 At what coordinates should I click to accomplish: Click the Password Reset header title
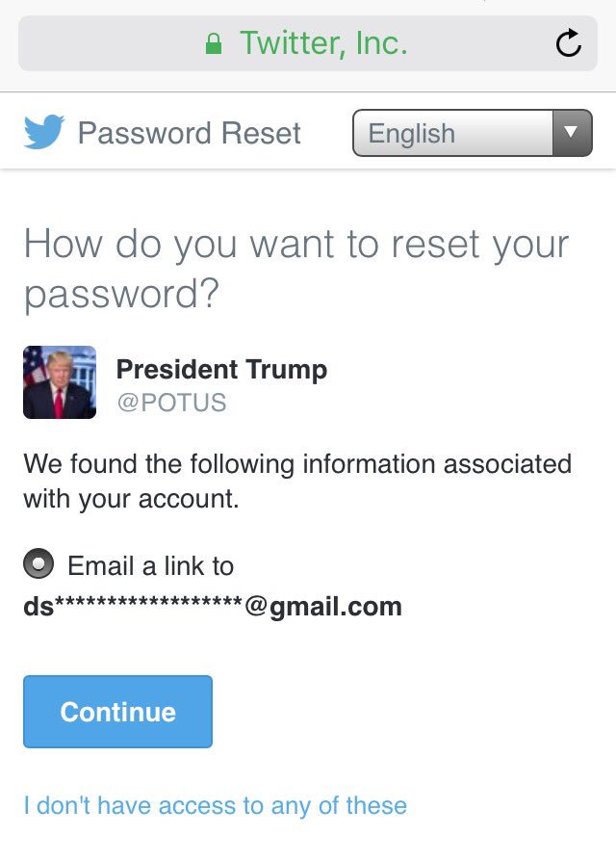(x=189, y=133)
